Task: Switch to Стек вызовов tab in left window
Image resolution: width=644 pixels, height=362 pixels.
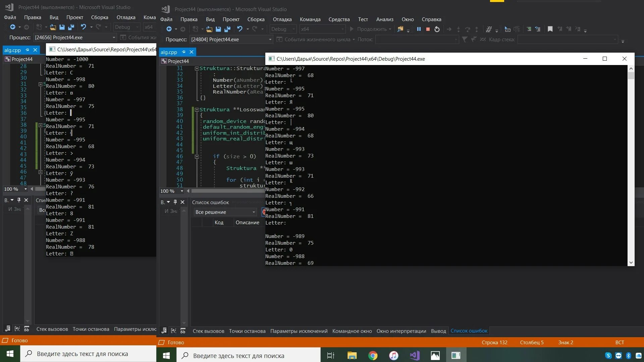Action: (x=52, y=329)
